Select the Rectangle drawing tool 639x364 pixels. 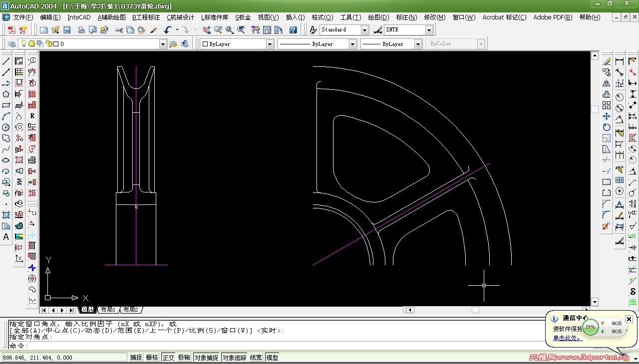[6, 105]
